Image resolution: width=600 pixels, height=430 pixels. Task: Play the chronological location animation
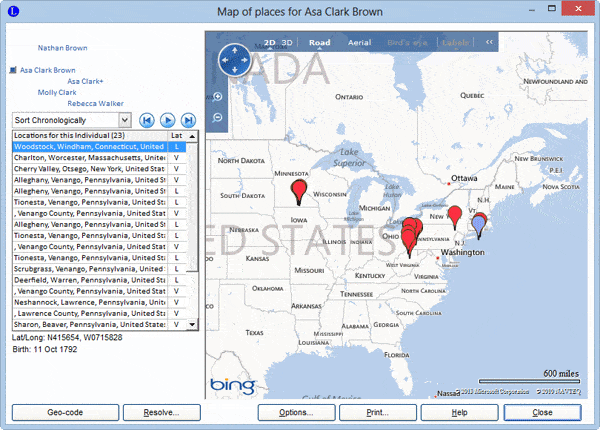pos(168,120)
